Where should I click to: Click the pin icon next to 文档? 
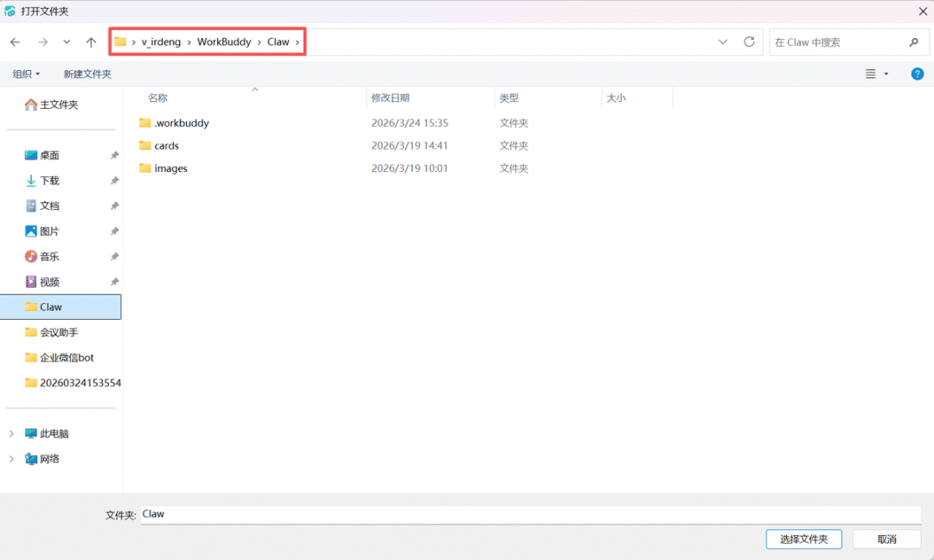click(x=114, y=206)
